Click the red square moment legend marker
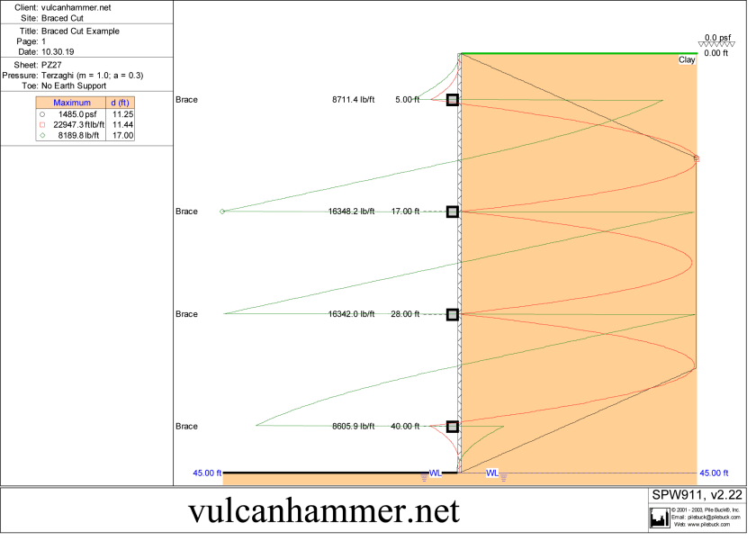Screen dimensions: 756x541 coord(41,125)
